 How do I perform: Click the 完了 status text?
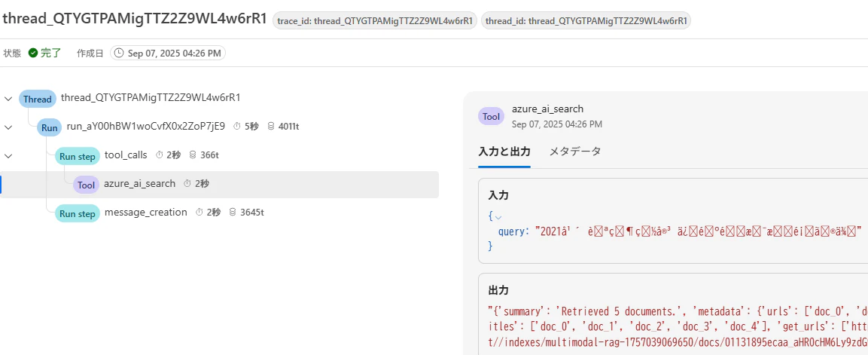(x=51, y=54)
